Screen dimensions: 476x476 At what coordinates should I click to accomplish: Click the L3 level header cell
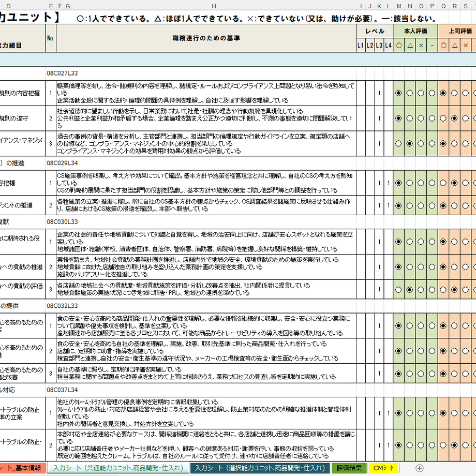pyautogui.click(x=379, y=46)
